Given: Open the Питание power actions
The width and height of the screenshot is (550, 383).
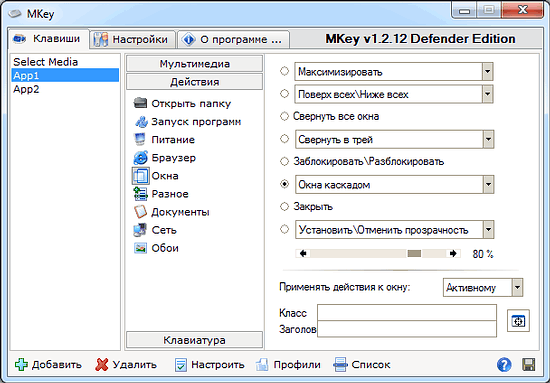Looking at the screenshot, I should tap(164, 140).
